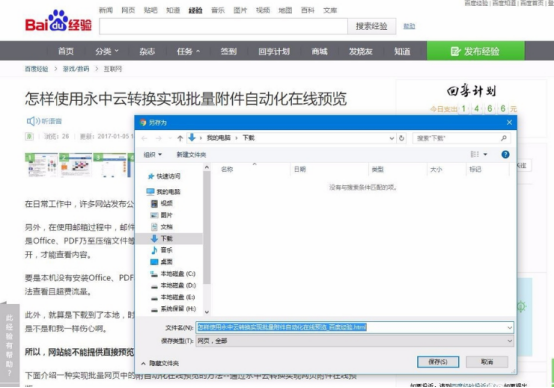Viewport: 554px width, 388px height.
Task: Click the Date (日期) column header
Action: pos(300,170)
